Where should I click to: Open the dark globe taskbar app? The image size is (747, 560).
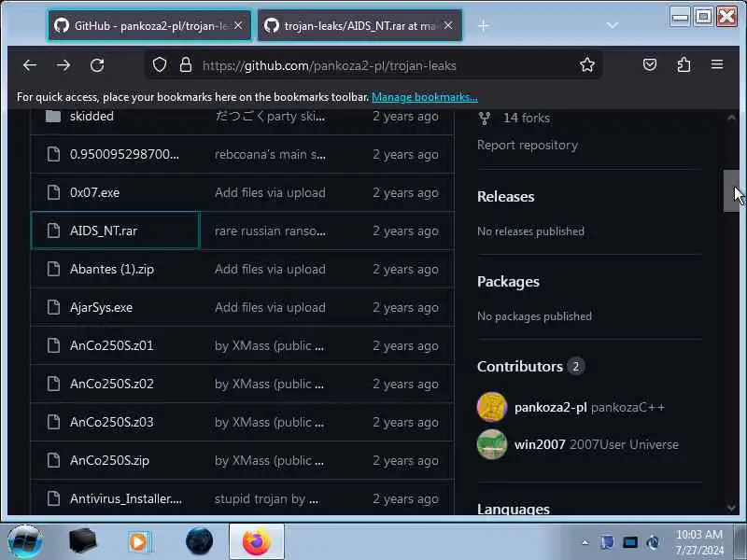click(x=199, y=541)
